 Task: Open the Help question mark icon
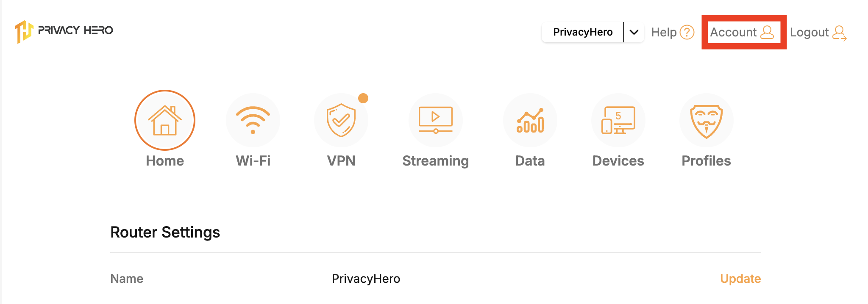(687, 32)
